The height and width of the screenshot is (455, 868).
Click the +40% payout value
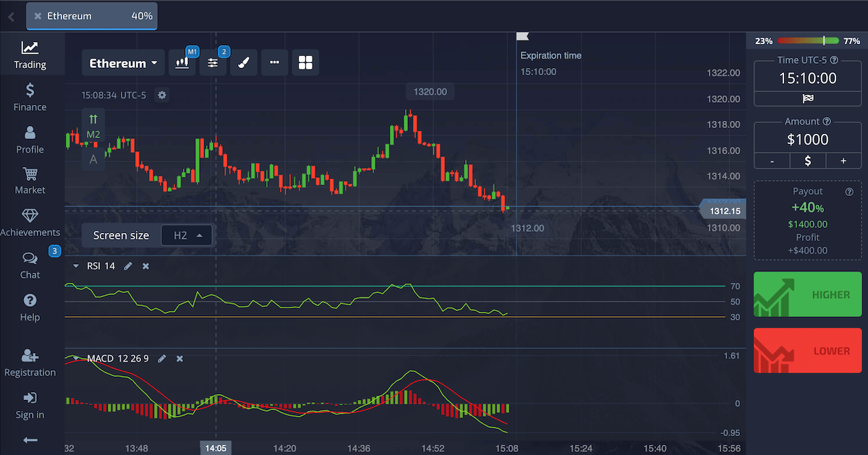[807, 208]
